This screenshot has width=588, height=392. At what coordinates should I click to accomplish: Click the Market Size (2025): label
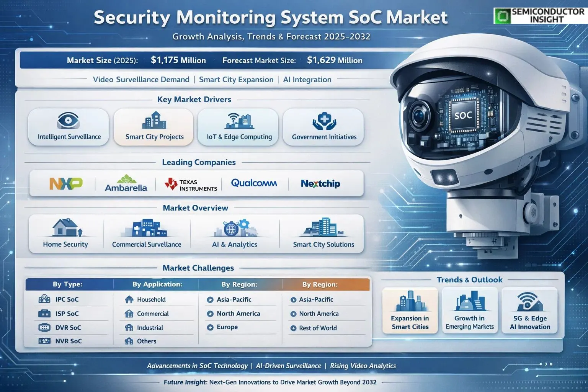tap(103, 60)
